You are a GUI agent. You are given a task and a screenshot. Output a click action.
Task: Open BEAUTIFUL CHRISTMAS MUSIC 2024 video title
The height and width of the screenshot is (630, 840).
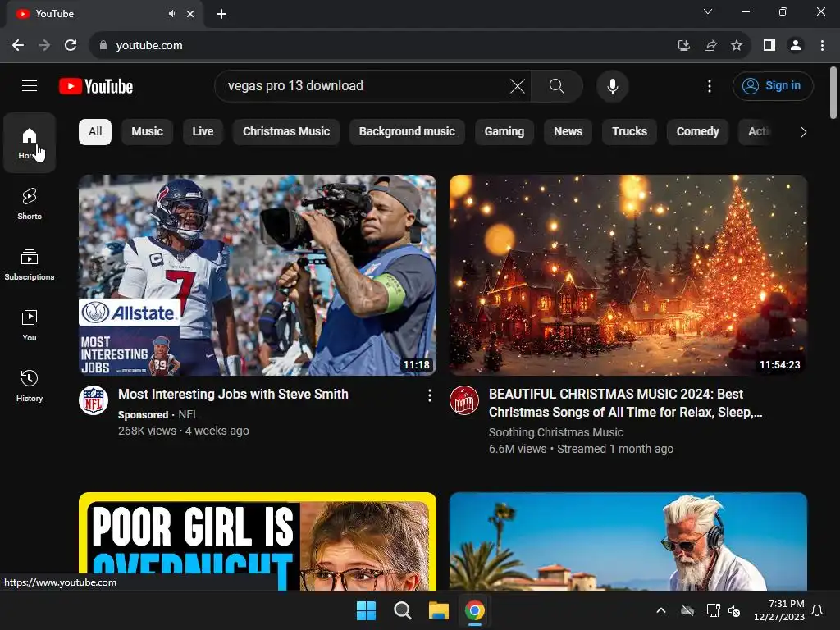[x=625, y=403]
